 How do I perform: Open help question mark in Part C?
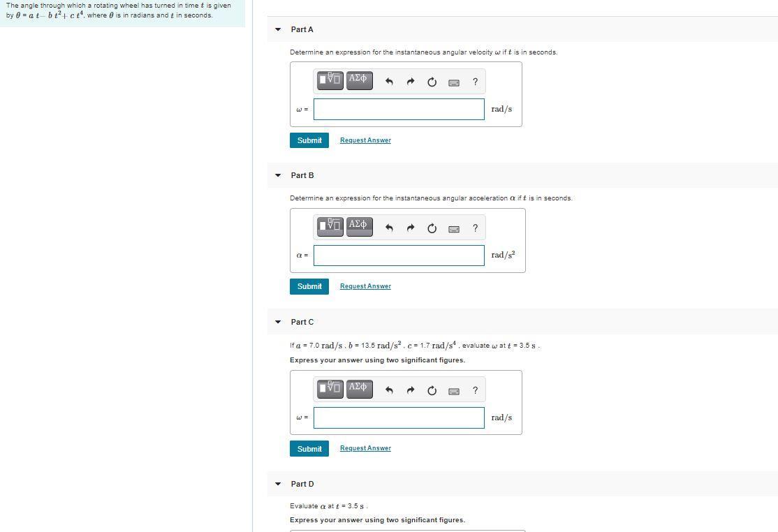(476, 390)
